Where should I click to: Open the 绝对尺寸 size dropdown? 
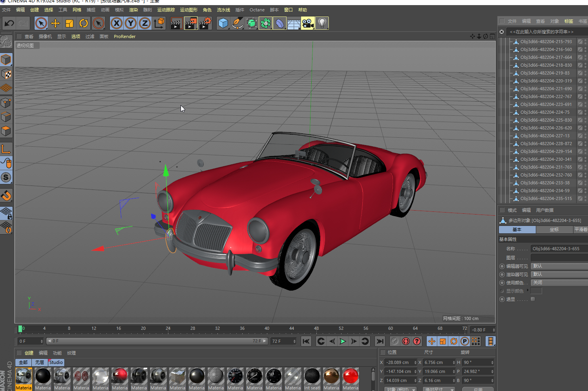click(439, 389)
